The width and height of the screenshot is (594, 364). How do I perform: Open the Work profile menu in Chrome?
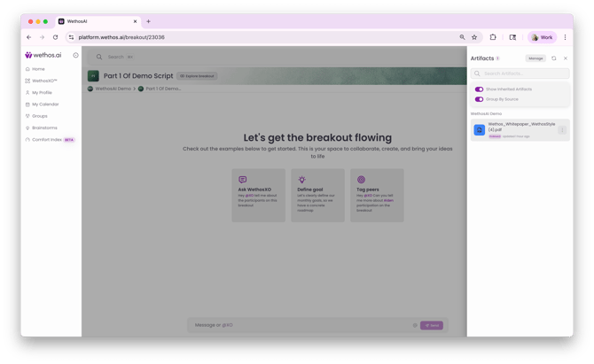tap(542, 37)
